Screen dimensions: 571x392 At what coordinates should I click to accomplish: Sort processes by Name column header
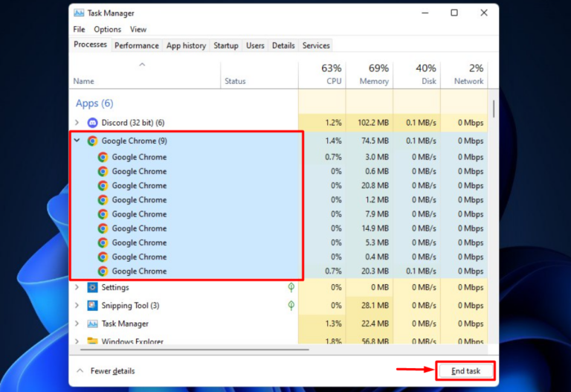tap(144, 75)
